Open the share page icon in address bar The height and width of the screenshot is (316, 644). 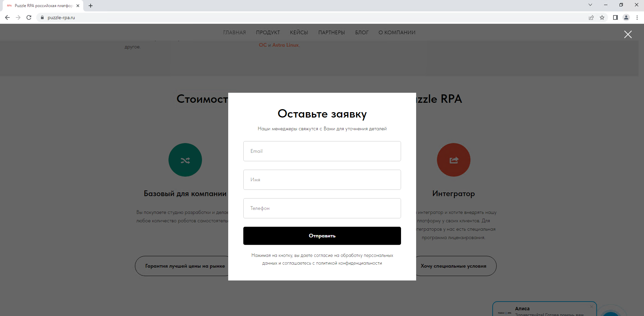tap(591, 17)
